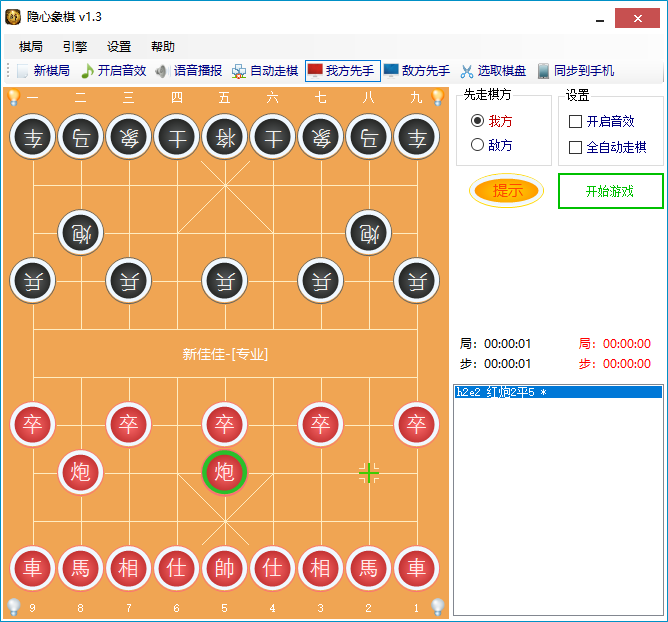Viewport: 668px width, 622px height.
Task: Select the red 炮 on file 8
Action: click(81, 472)
